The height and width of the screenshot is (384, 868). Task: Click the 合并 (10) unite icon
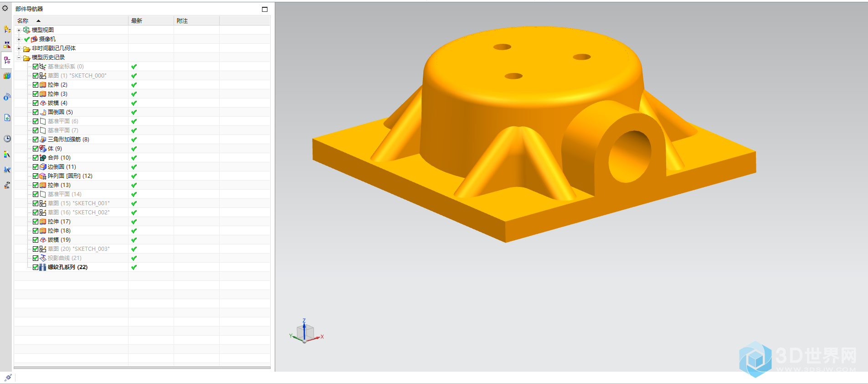click(x=43, y=158)
